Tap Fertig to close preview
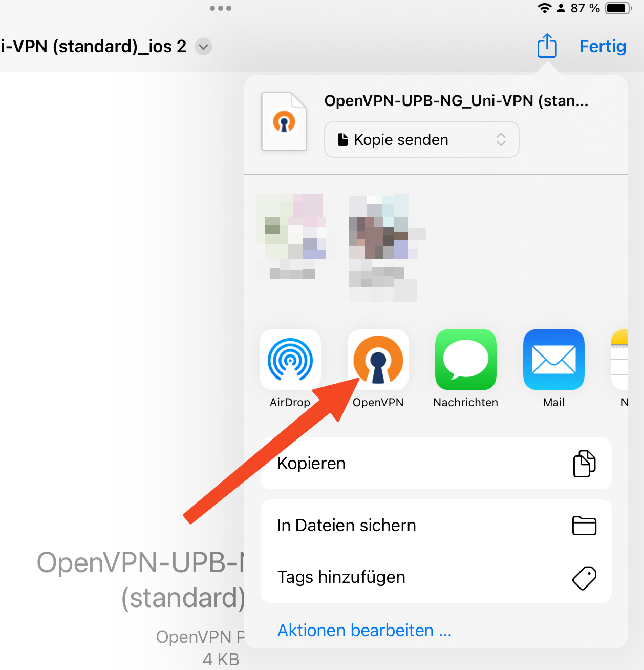This screenshot has height=670, width=644. coord(603,47)
